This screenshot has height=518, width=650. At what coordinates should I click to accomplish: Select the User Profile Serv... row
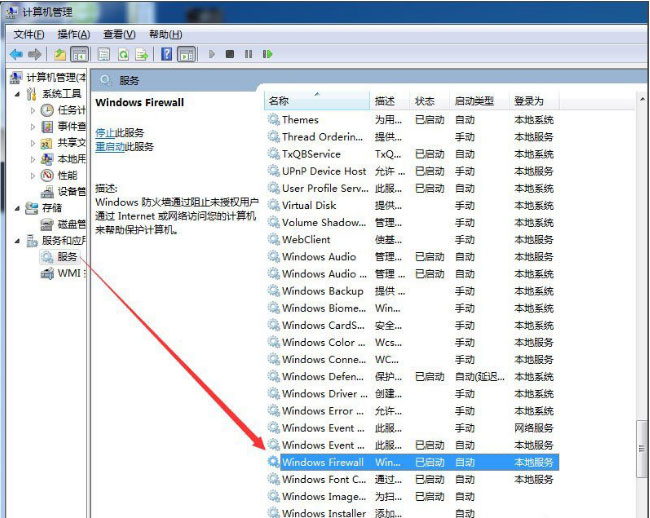[412, 188]
